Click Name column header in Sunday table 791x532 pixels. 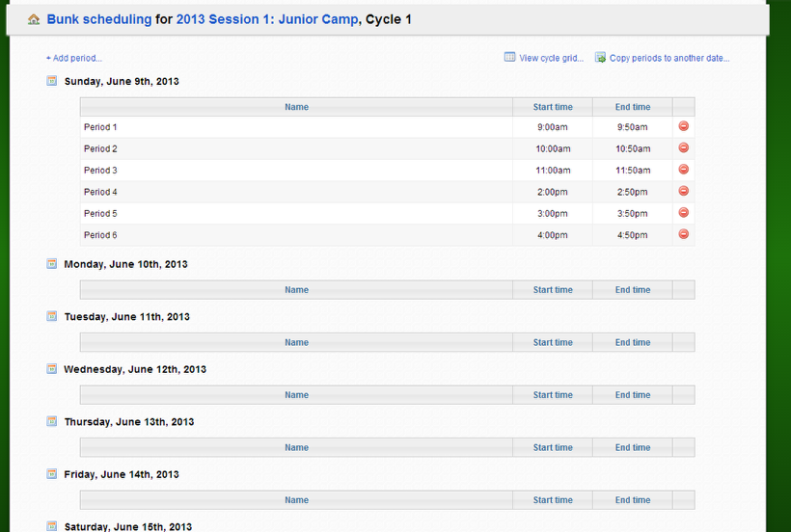pyautogui.click(x=296, y=107)
